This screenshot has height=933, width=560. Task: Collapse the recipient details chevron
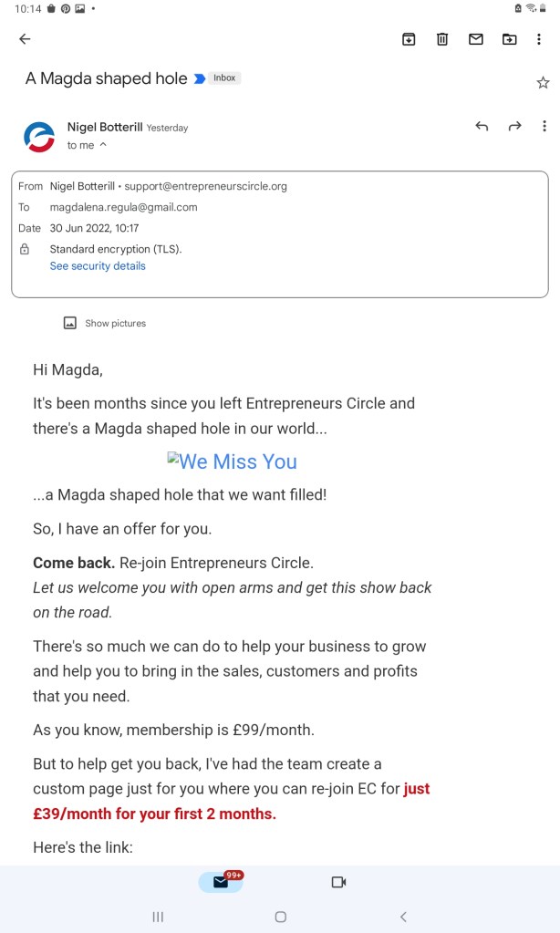[x=103, y=145]
